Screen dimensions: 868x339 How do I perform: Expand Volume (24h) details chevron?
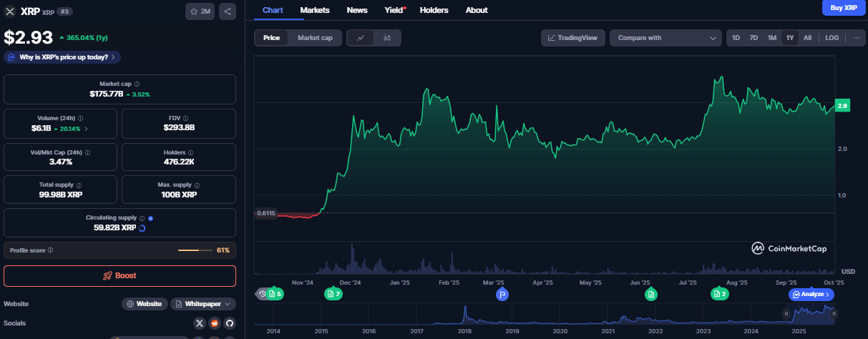(87, 129)
